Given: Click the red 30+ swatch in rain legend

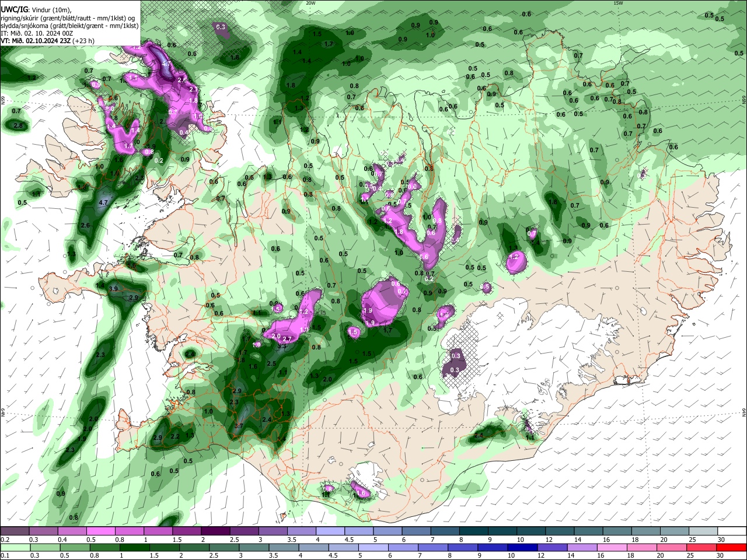Looking at the screenshot, I should pyautogui.click(x=732, y=547).
